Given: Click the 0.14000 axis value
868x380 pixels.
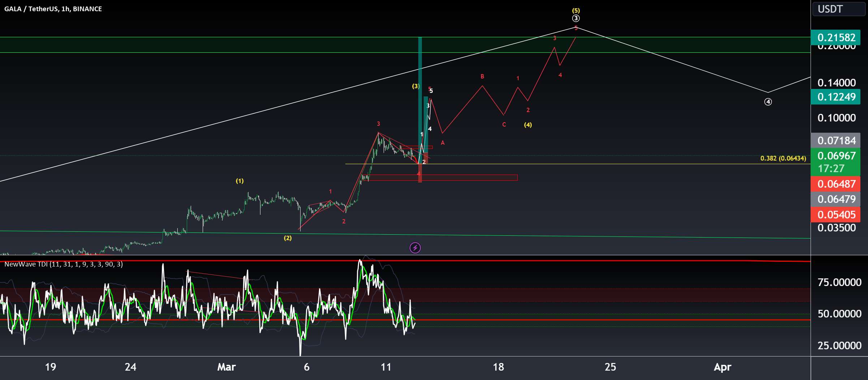Looking at the screenshot, I should click(837, 83).
